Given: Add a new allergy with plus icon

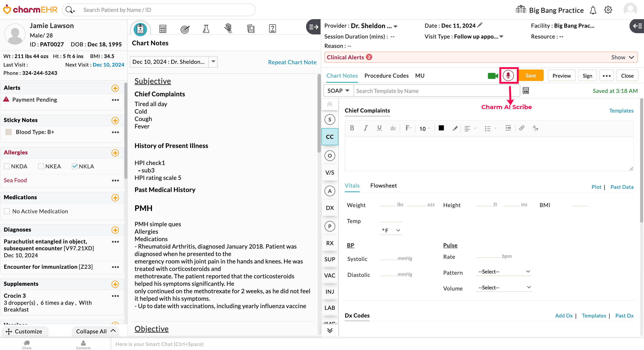Looking at the screenshot, I should [x=115, y=153].
